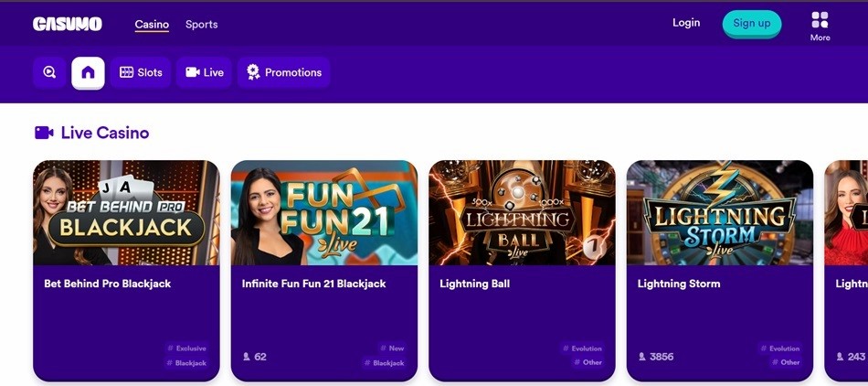Go to the home icon button
The height and width of the screenshot is (386, 868).
pyautogui.click(x=88, y=72)
